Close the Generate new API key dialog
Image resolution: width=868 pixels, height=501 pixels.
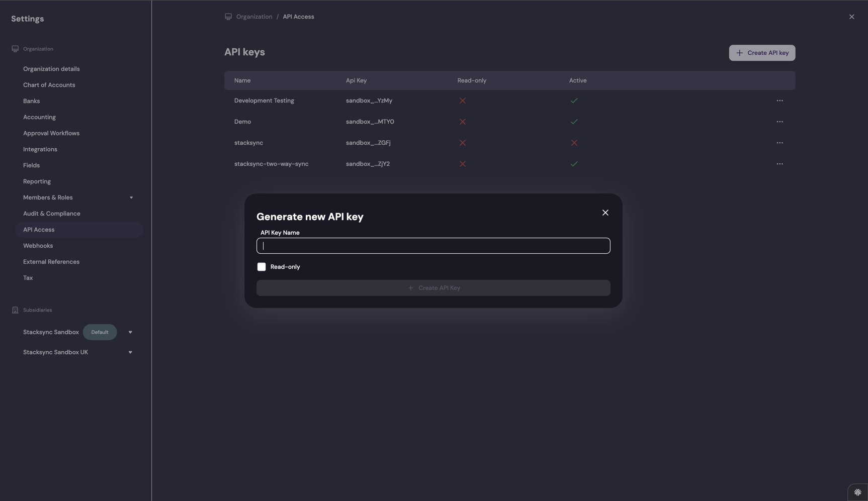(605, 213)
